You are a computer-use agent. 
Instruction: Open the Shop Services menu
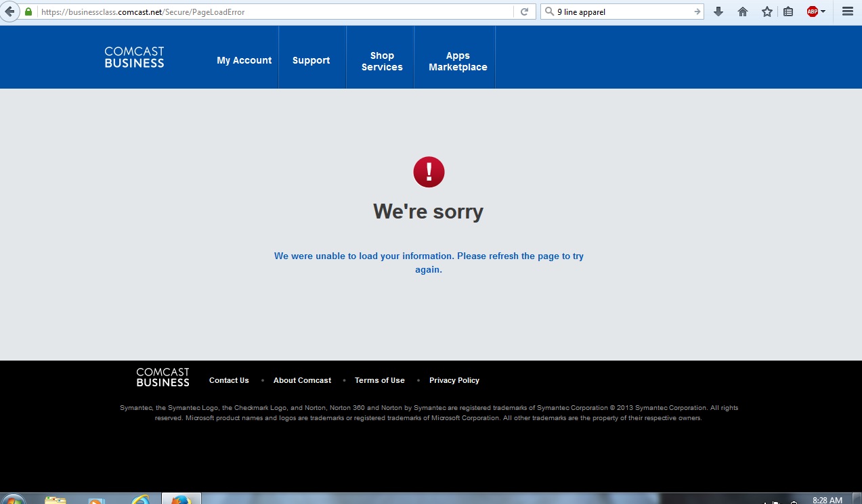382,61
